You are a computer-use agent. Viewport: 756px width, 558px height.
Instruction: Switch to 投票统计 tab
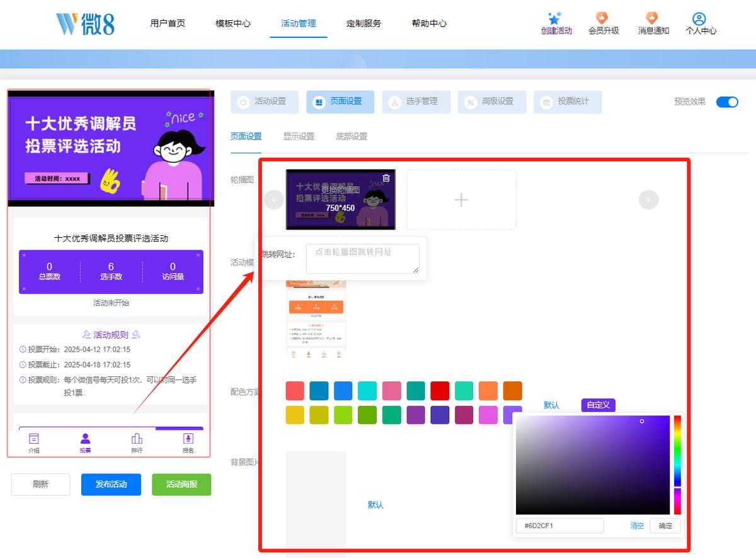[x=568, y=102]
